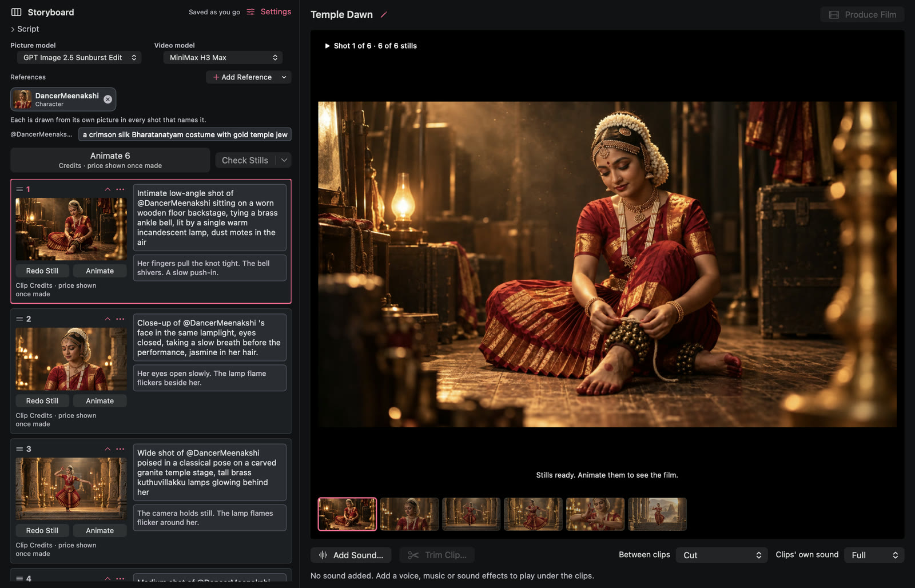Remove the DancerMeenakshi reference
This screenshot has width=915, height=588.
108,99
